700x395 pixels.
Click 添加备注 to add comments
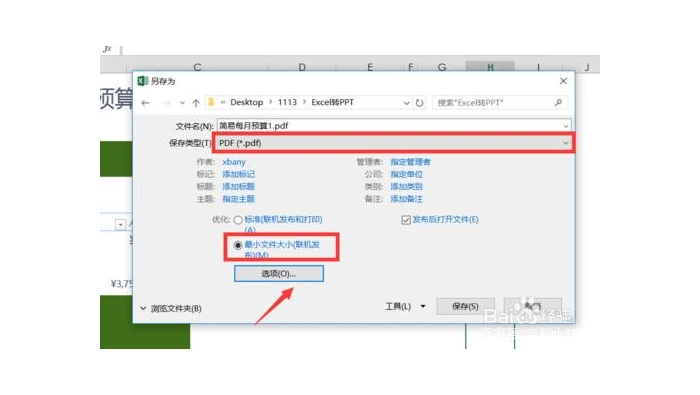click(x=406, y=199)
